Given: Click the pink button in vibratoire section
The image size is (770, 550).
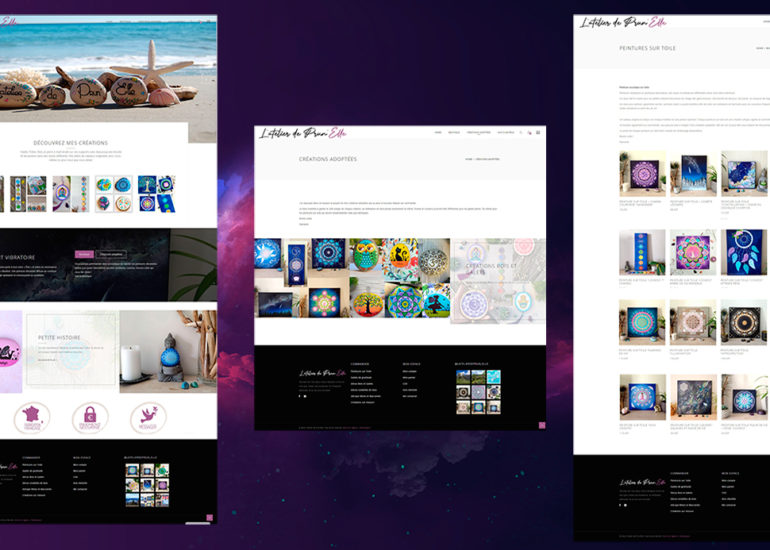Looking at the screenshot, I should 84,254.
